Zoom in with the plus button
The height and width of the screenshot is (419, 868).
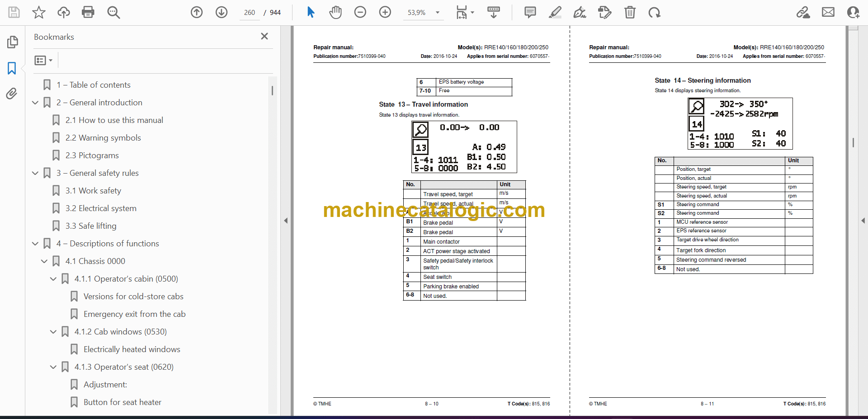tap(385, 12)
